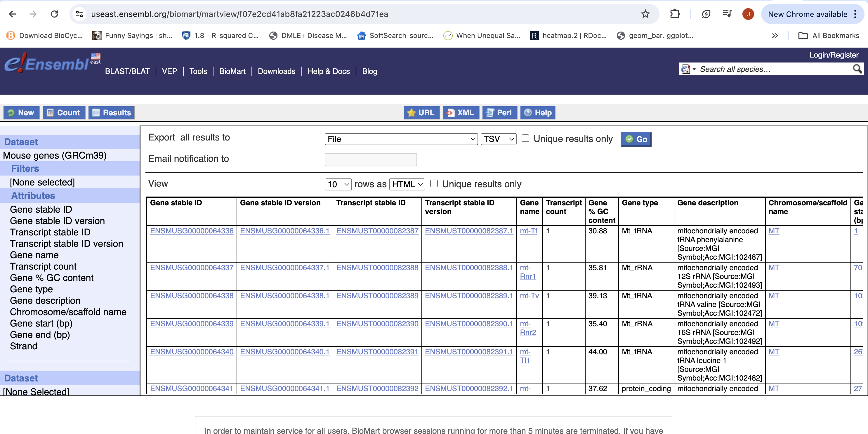Image resolution: width=868 pixels, height=434 pixels.
Task: Show the XML query button
Action: [x=460, y=112]
